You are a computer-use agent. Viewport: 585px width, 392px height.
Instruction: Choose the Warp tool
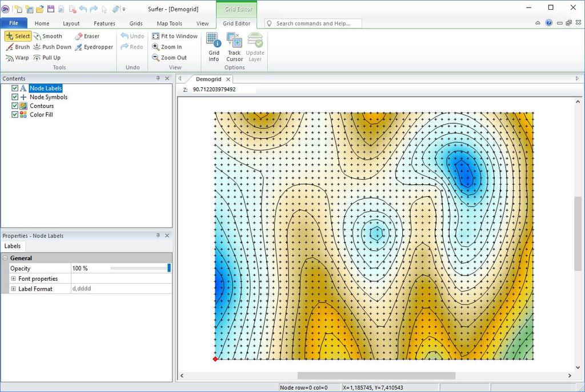coord(17,58)
